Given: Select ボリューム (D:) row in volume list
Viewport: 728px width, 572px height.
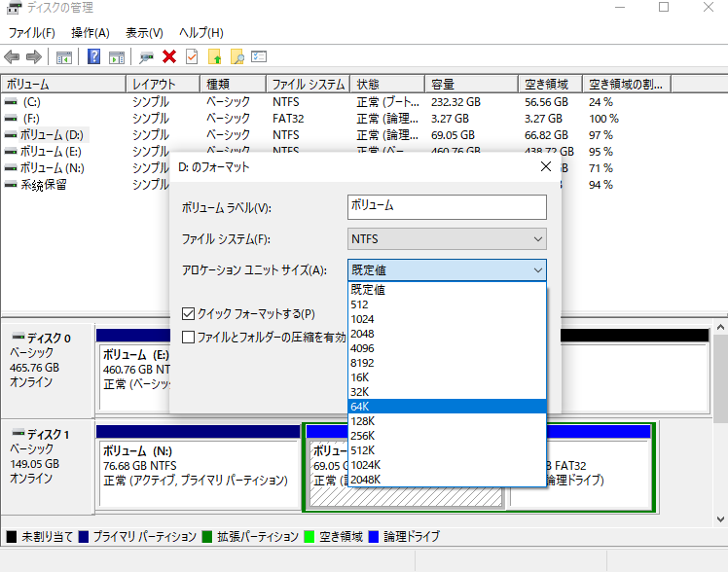Looking at the screenshot, I should (52, 135).
